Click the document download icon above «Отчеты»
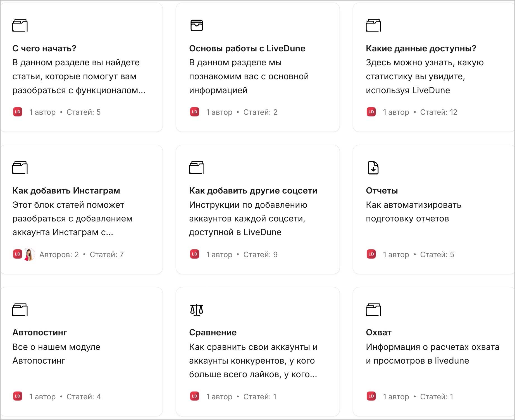The image size is (515, 420). [x=373, y=168]
